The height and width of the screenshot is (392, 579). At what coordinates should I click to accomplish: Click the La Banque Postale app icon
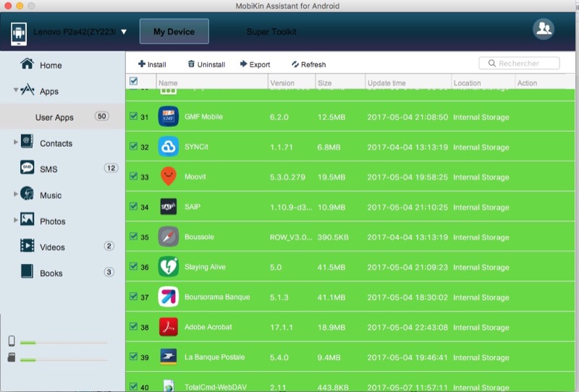coord(168,357)
